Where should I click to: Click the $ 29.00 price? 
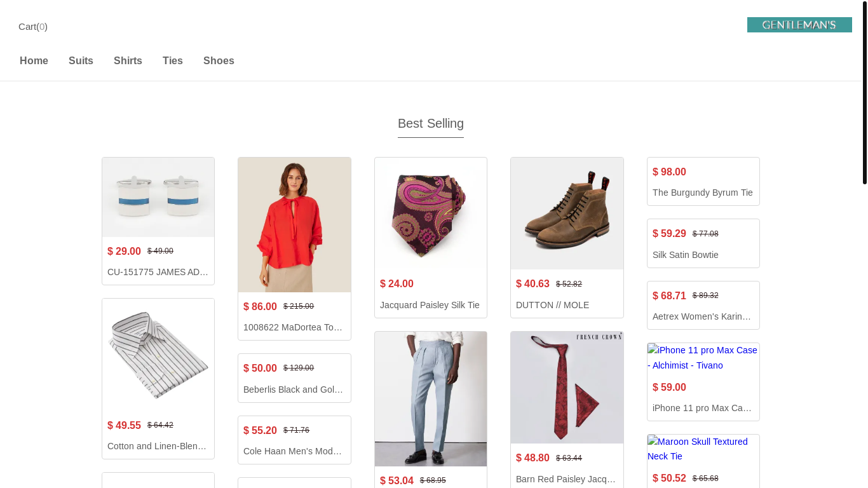click(124, 251)
